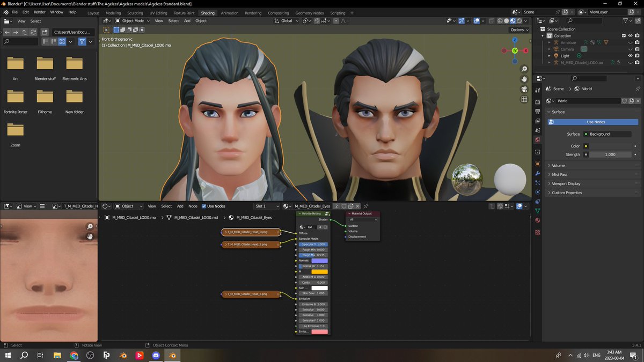Switch to the Animation workspace tab
The image size is (644, 362).
(229, 13)
